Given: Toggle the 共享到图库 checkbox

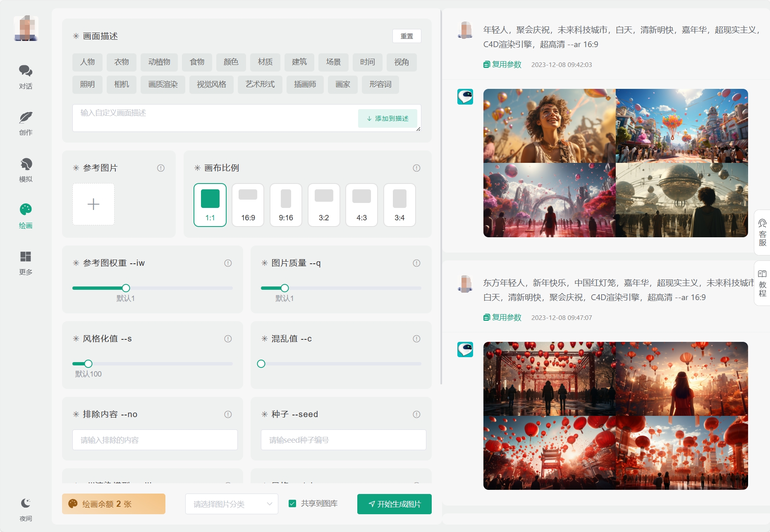Looking at the screenshot, I should [292, 503].
